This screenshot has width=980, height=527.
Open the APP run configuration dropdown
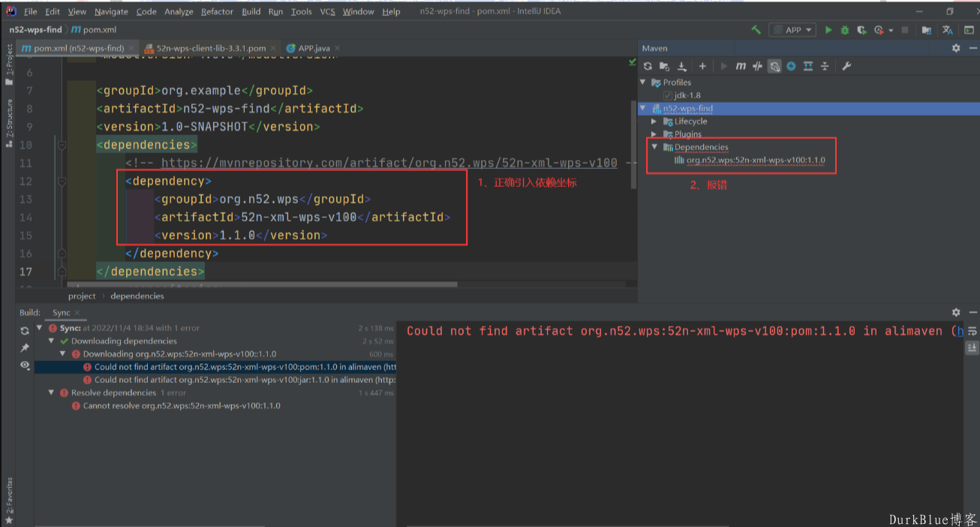[x=792, y=30]
